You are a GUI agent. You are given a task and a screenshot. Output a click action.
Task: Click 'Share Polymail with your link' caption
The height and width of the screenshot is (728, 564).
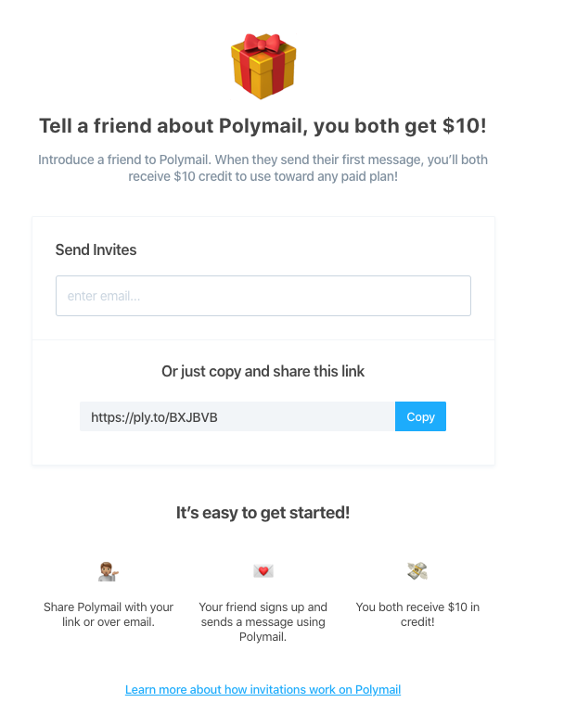click(109, 614)
